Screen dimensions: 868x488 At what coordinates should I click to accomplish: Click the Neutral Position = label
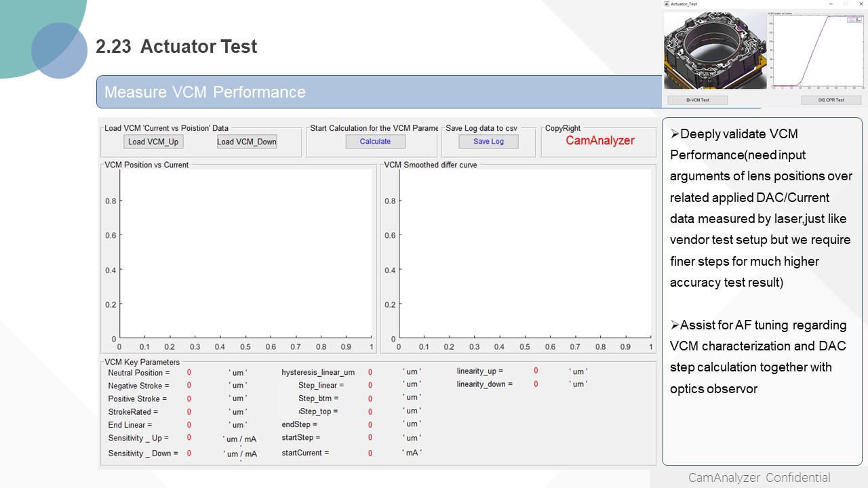[139, 373]
